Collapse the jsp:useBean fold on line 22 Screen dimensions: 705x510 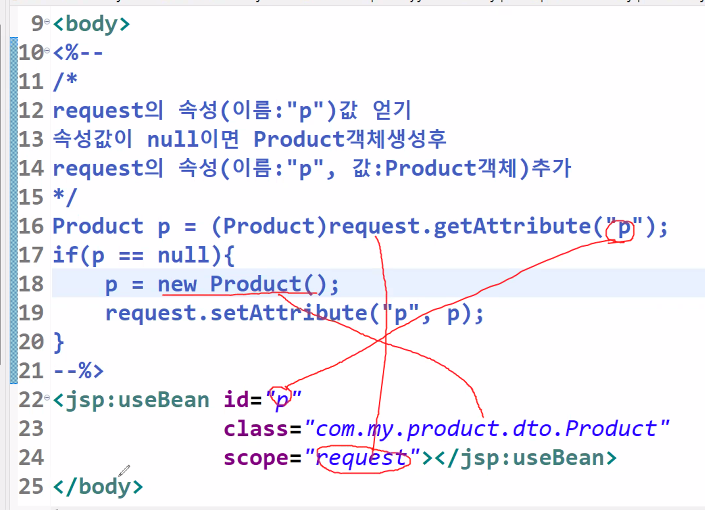(x=47, y=397)
